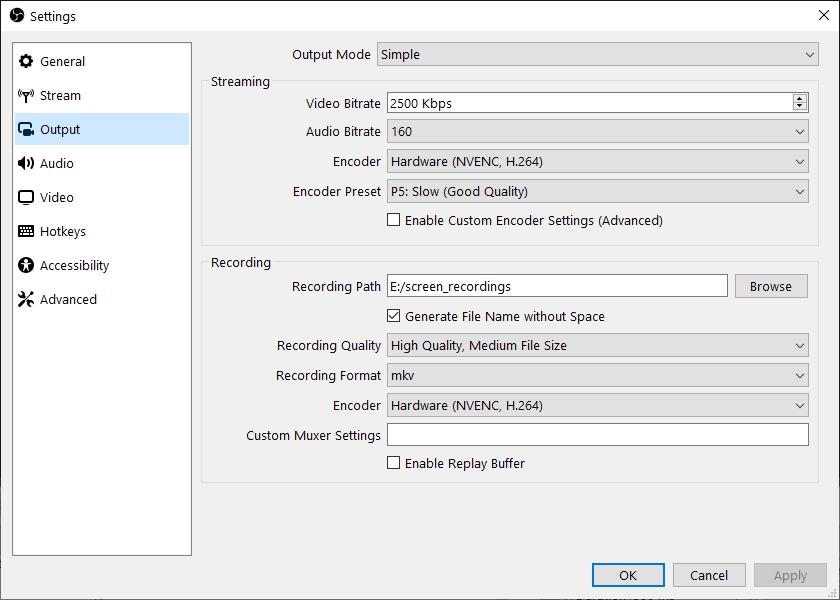The width and height of the screenshot is (840, 600).
Task: Click the Audio speaker icon
Action: [26, 163]
